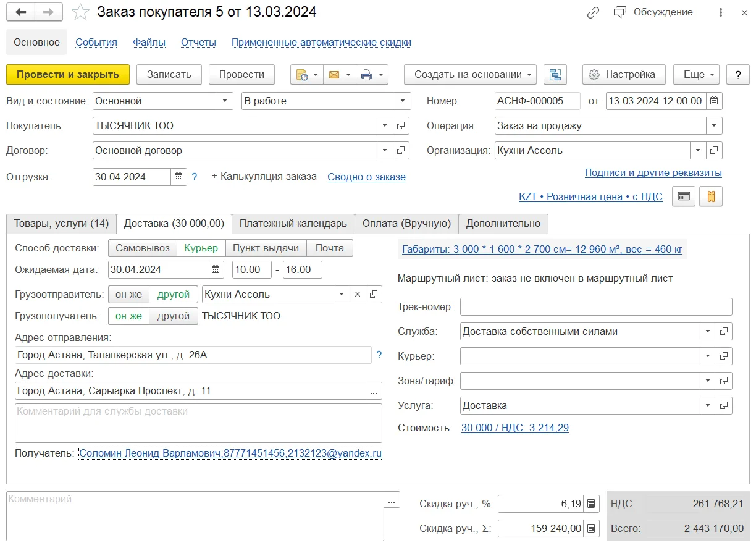
Task: Switch to Оплата (Вручную) tab
Action: [407, 224]
